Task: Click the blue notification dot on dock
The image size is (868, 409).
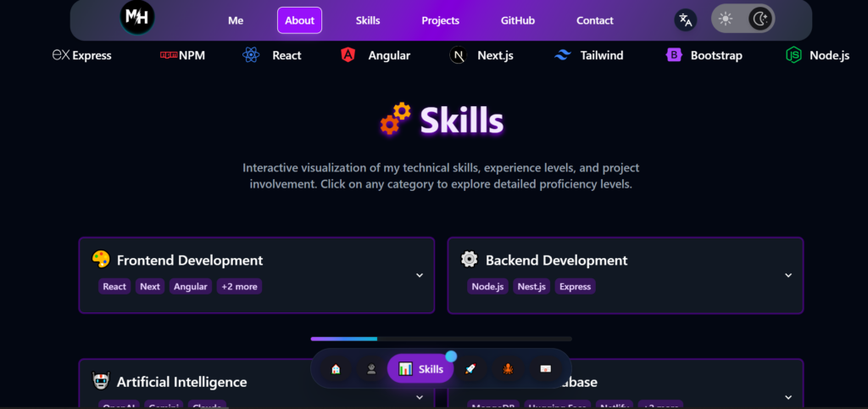Action: [451, 356]
